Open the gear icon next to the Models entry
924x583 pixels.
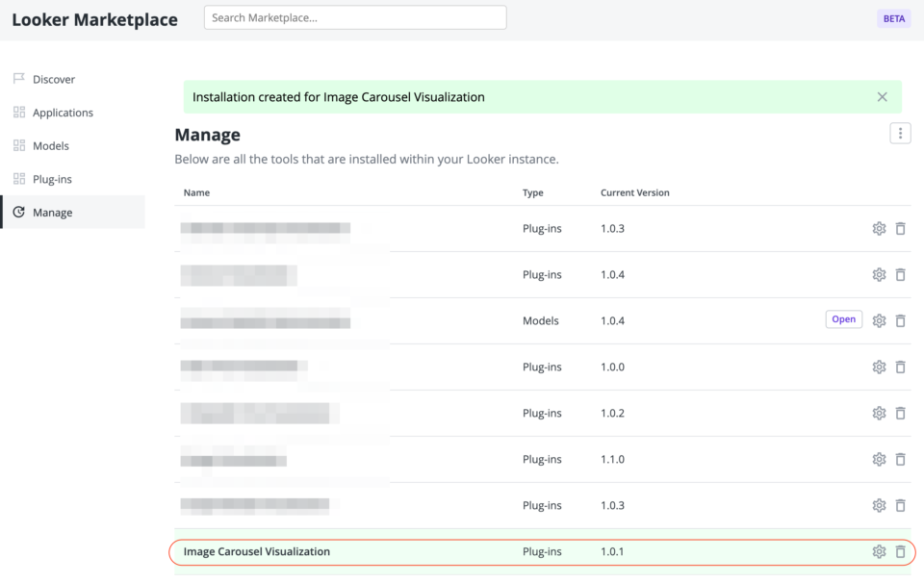[879, 318]
